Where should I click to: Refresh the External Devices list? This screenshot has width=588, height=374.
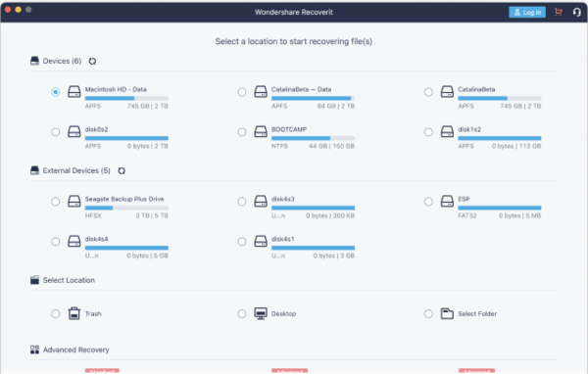pos(122,171)
